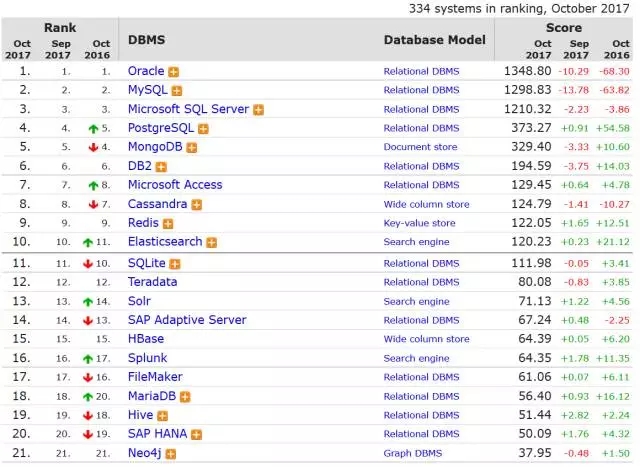Click the Database Model column header

[x=435, y=40]
